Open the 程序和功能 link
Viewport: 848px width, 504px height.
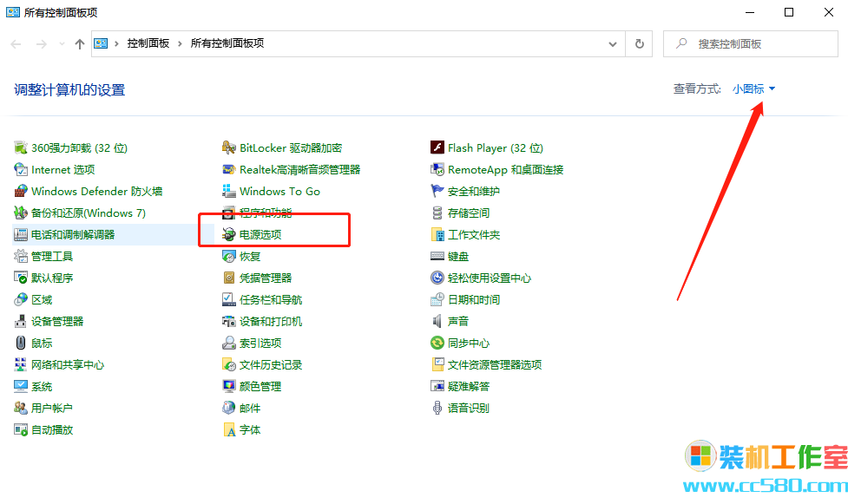pyautogui.click(x=266, y=213)
